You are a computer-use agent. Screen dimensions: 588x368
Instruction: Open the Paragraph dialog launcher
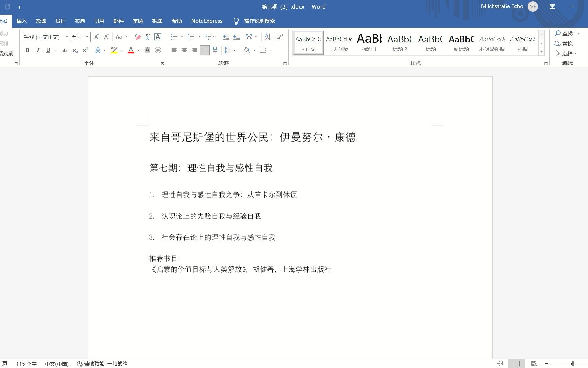tap(285, 64)
